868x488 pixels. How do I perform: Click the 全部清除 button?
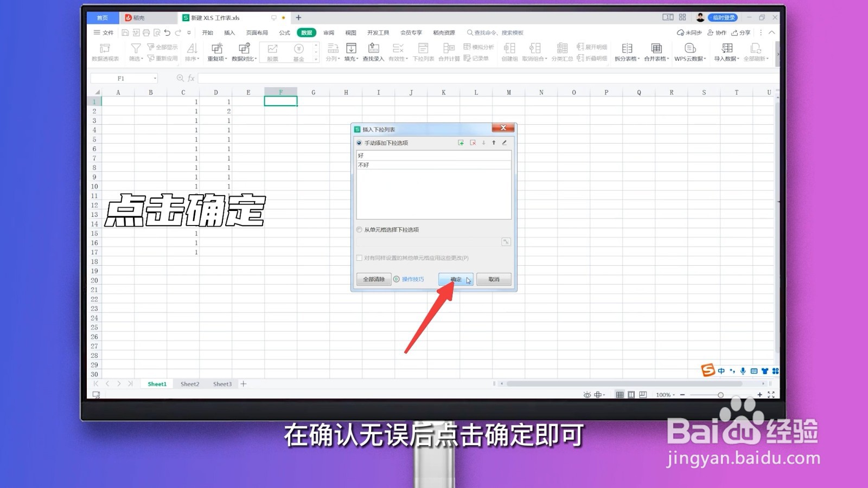pos(374,279)
